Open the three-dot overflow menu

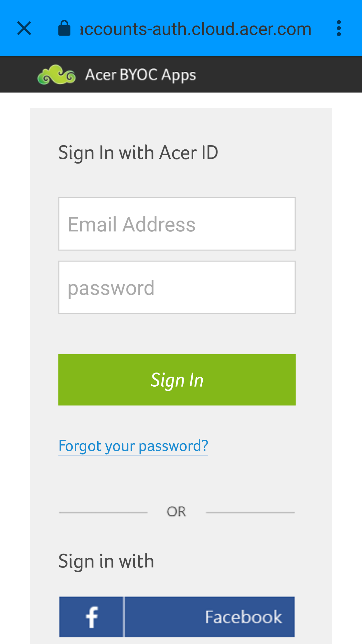[x=339, y=28]
